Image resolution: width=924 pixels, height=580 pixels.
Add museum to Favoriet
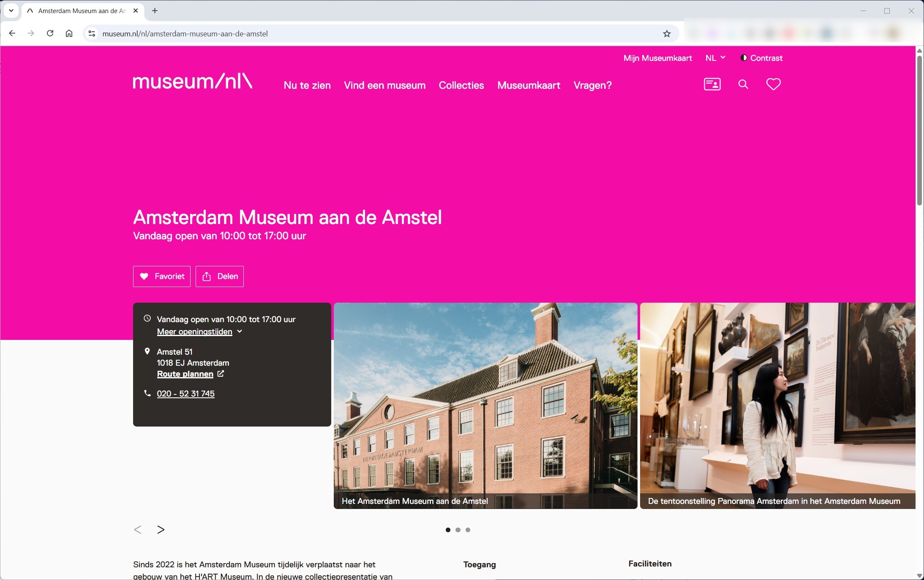point(162,276)
